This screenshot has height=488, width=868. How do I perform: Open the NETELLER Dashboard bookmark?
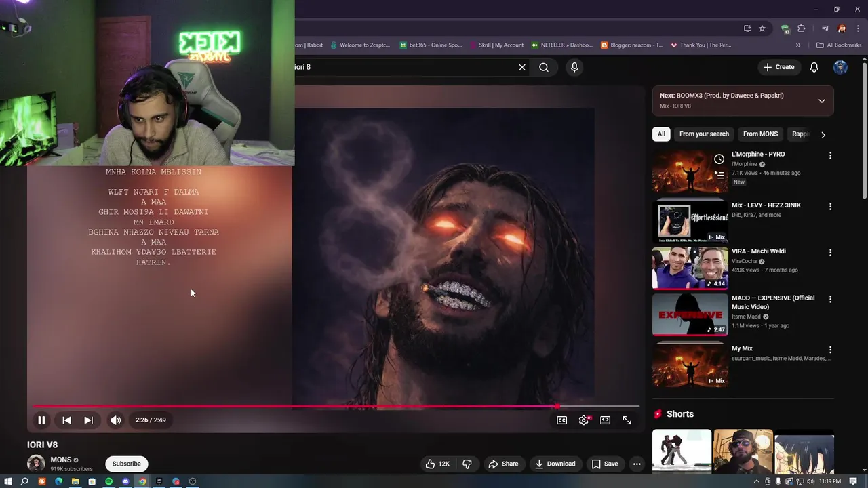click(561, 45)
